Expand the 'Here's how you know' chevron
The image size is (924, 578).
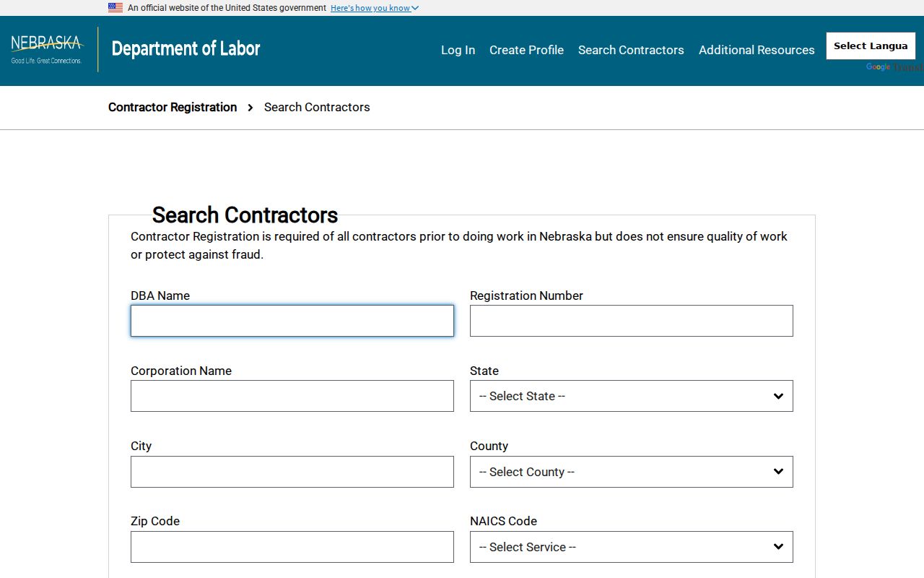415,8
